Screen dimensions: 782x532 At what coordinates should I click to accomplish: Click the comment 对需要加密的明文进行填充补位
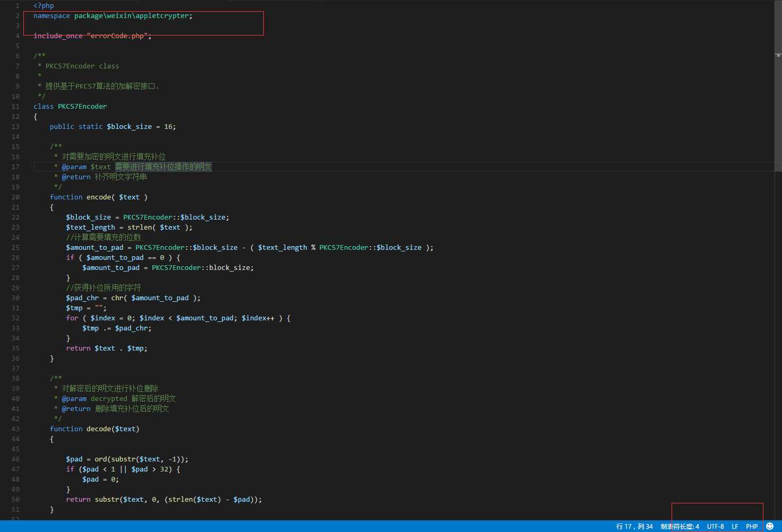114,157
